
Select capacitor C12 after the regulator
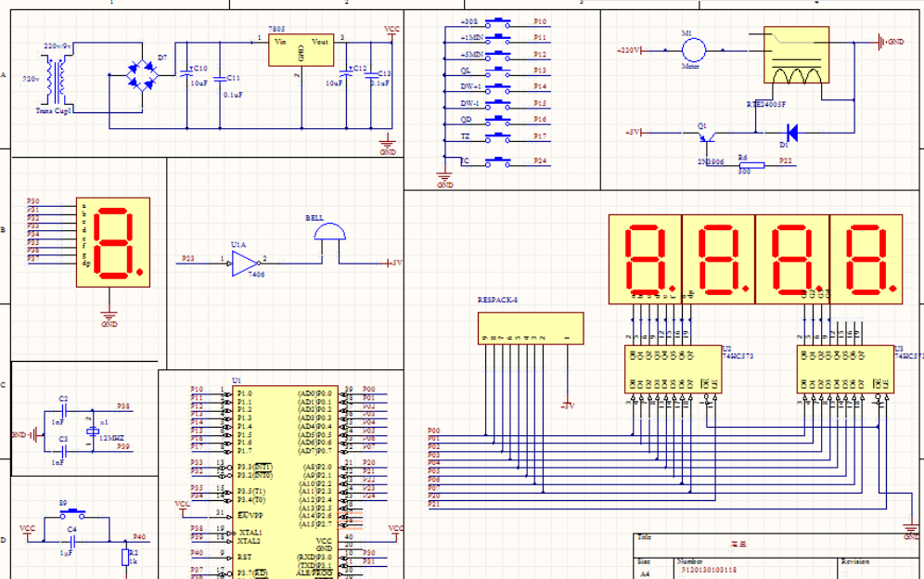346,75
